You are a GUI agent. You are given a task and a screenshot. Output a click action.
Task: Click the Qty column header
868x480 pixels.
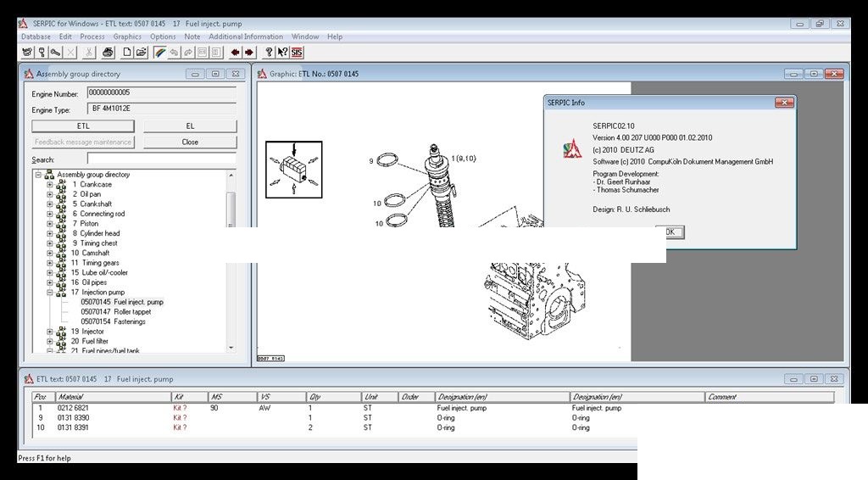point(333,397)
